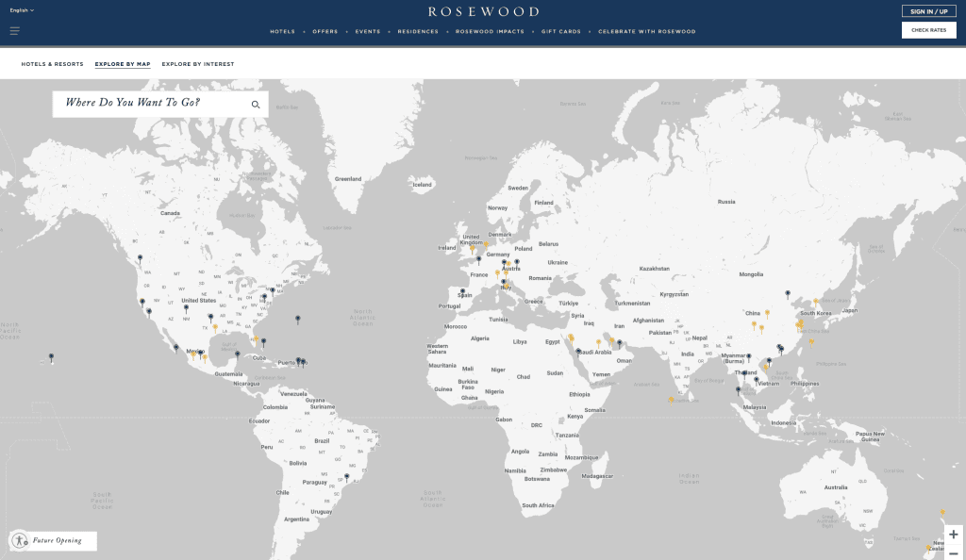Viewport: 966px width, 560px height.
Task: Click the Kazakhstan map label
Action: [655, 269]
